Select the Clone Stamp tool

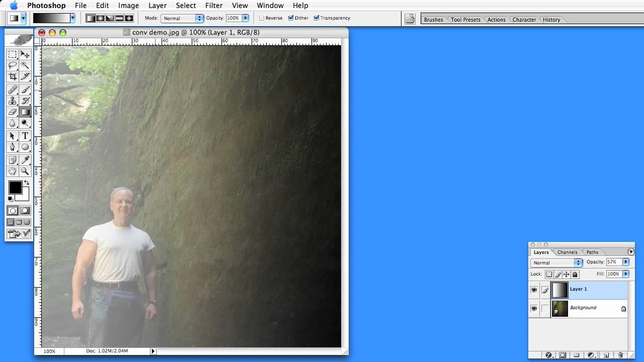point(13,101)
